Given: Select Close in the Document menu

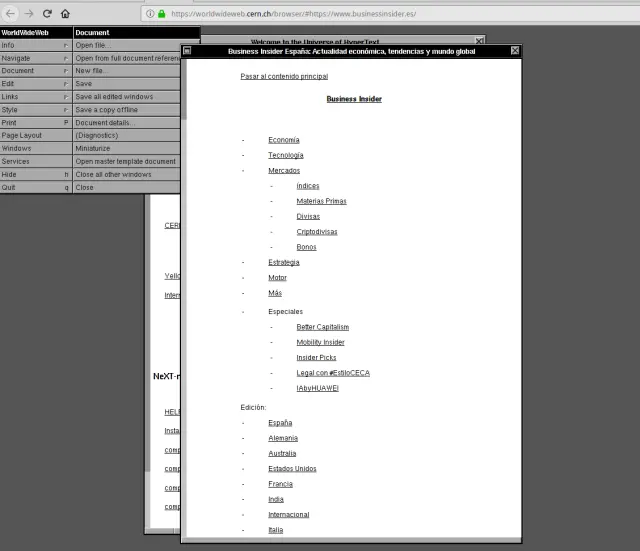Looking at the screenshot, I should (x=127, y=187).
